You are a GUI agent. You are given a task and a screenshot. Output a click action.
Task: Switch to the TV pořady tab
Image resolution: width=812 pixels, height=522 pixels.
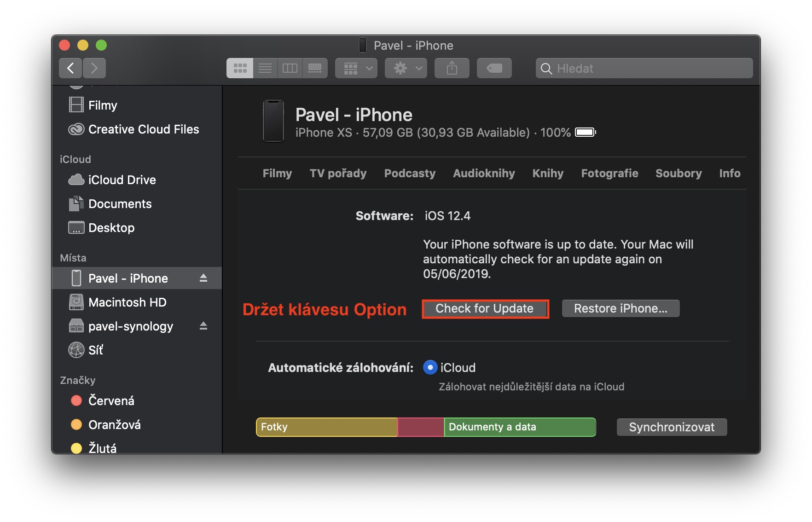click(x=338, y=174)
